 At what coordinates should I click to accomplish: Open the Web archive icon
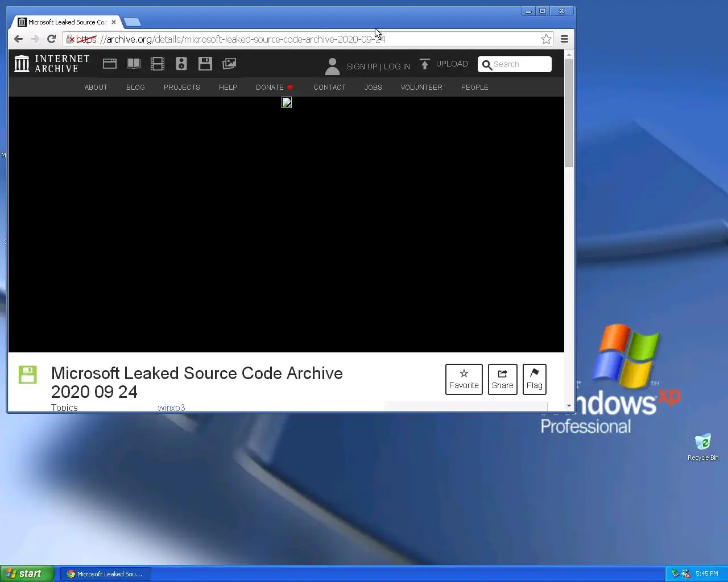[110, 64]
